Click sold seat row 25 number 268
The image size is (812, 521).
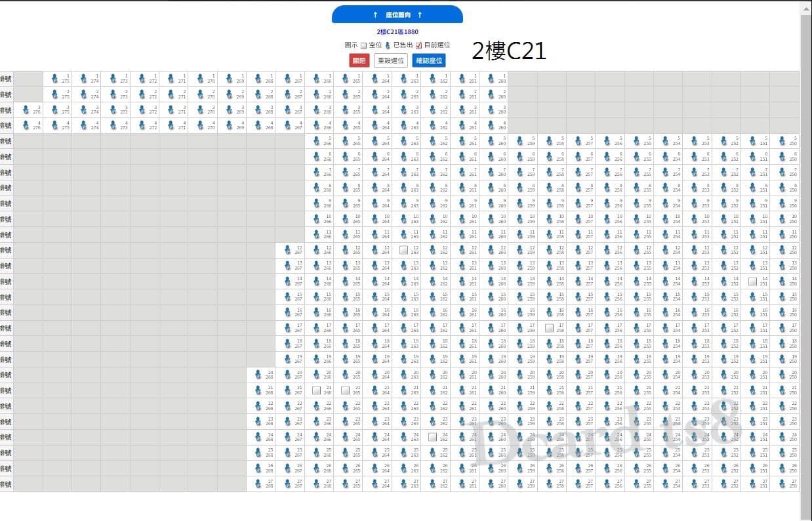click(x=259, y=453)
